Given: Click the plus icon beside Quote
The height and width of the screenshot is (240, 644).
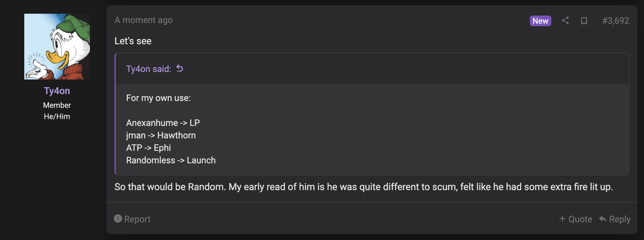Looking at the screenshot, I should [x=562, y=218].
